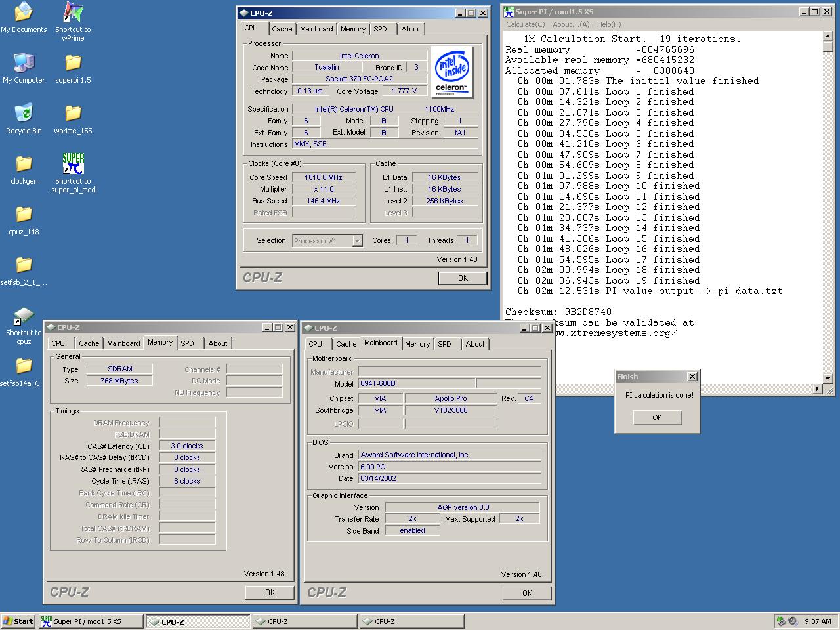Open the setfsb_2_1 folder icon
The width and height of the screenshot is (840, 630).
[x=24, y=264]
